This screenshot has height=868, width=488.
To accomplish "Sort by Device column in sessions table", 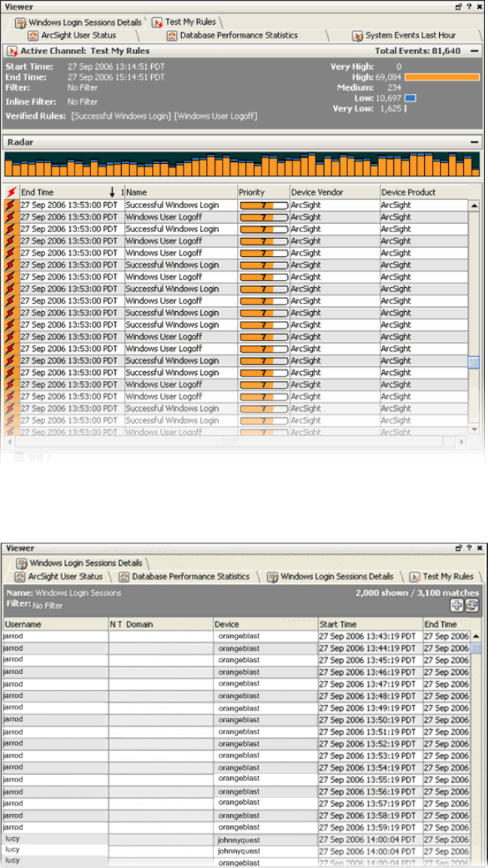I will pos(266,625).
